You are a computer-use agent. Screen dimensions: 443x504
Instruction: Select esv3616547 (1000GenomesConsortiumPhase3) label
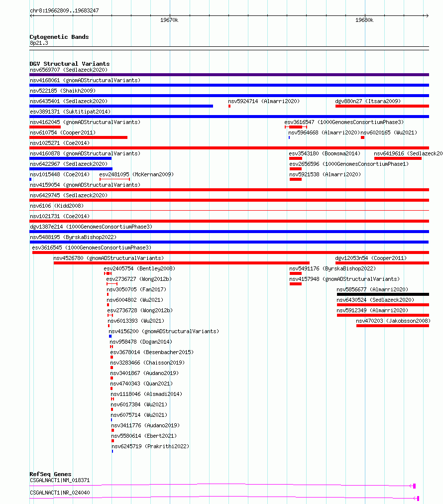tap(344, 122)
